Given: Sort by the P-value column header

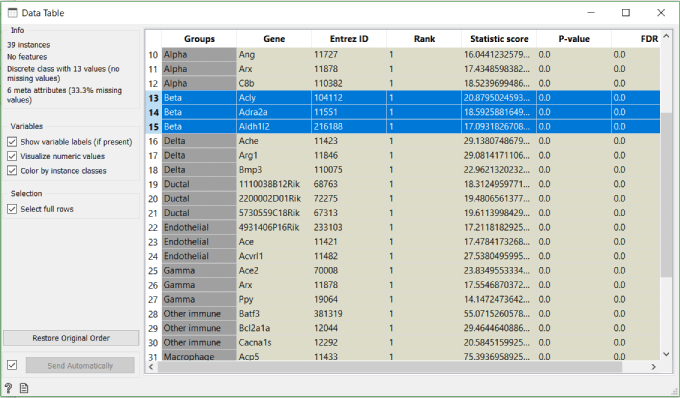Looking at the screenshot, I should 574,39.
